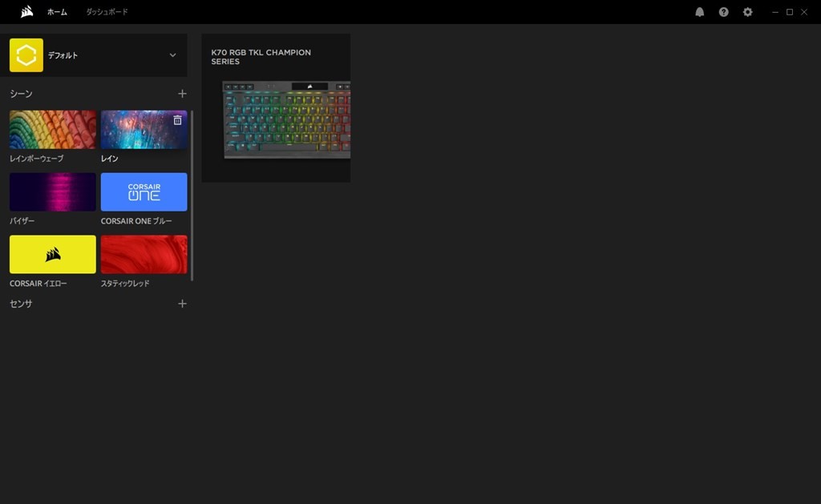The height and width of the screenshot is (504, 821).
Task: Expand the profile dropdown chevron
Action: (172, 55)
